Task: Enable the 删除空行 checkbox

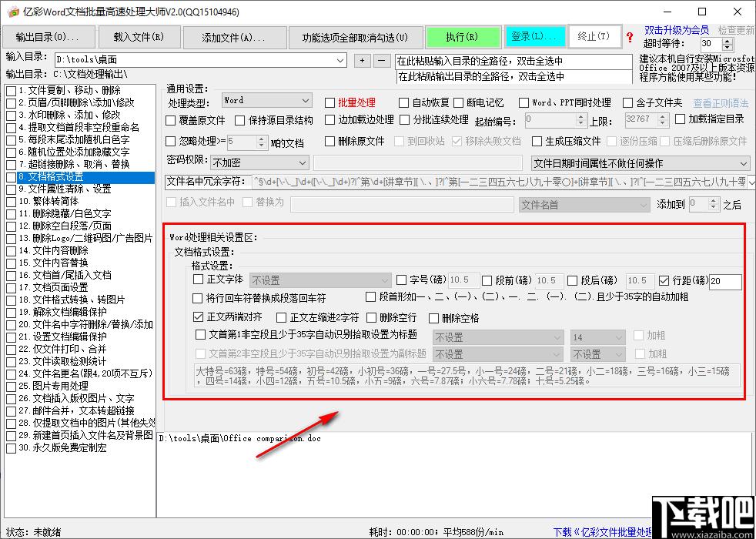Action: point(371,317)
